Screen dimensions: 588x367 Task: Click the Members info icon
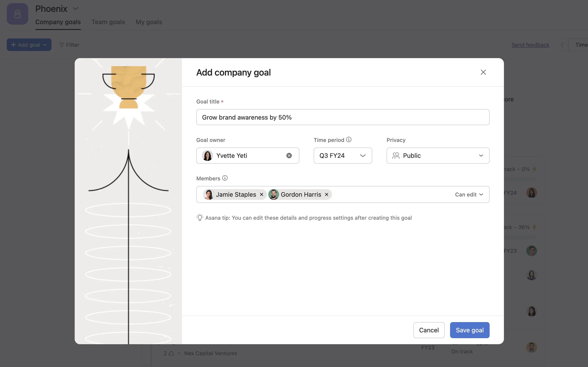pos(225,178)
